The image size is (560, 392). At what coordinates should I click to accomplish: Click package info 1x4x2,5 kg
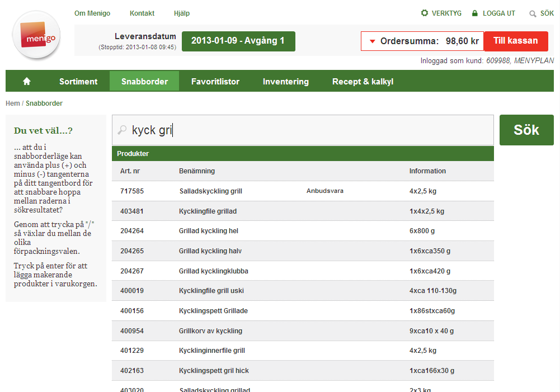point(427,211)
